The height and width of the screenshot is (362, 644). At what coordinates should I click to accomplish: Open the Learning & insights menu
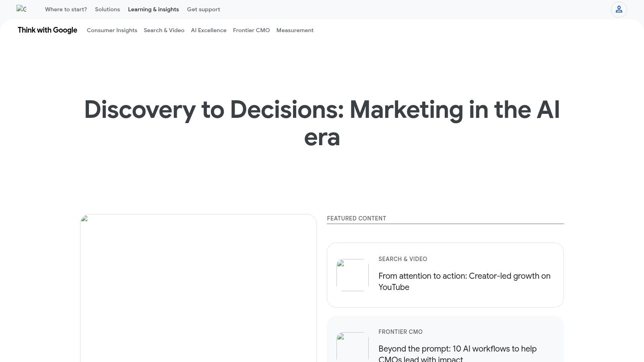coord(153,9)
